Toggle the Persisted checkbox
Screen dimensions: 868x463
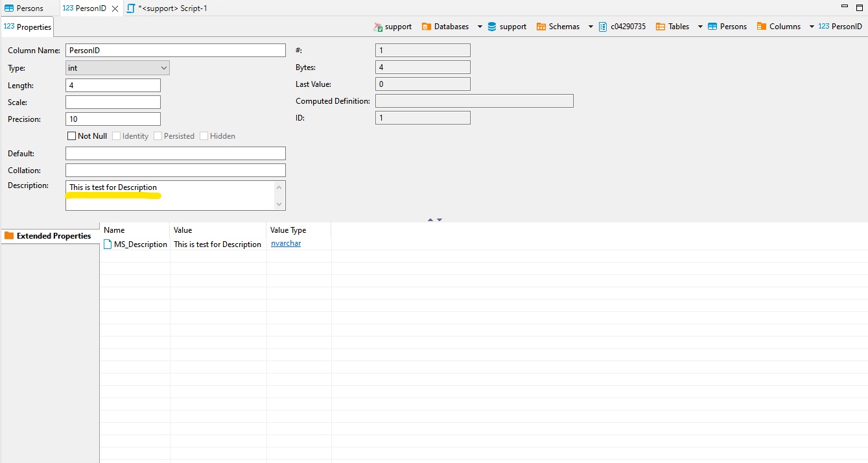pyautogui.click(x=158, y=136)
